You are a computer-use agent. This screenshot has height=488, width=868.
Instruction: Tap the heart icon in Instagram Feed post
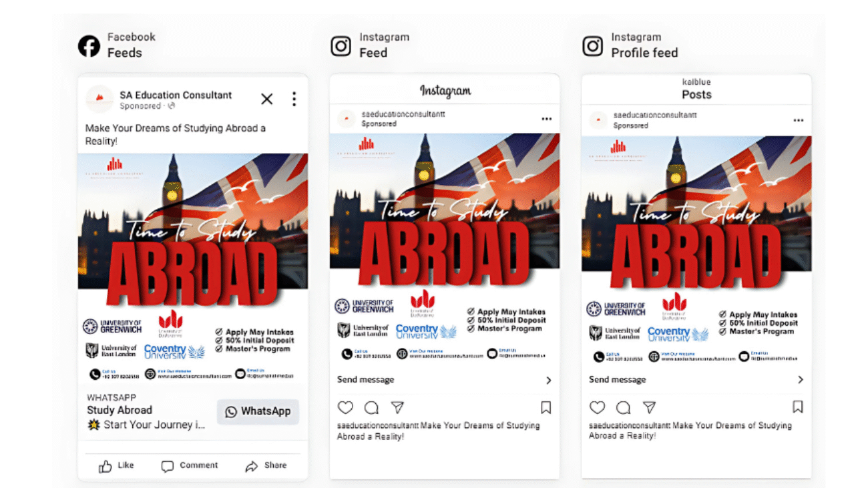pyautogui.click(x=345, y=407)
